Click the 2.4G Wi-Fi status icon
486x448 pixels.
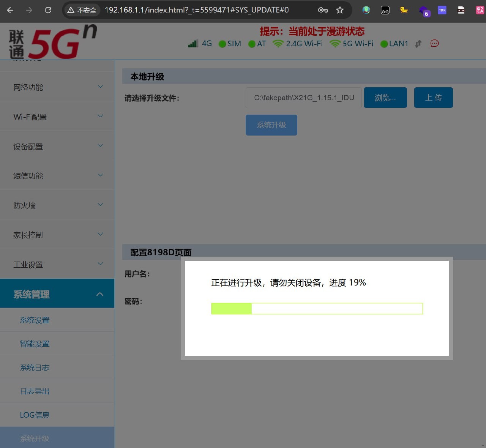278,44
